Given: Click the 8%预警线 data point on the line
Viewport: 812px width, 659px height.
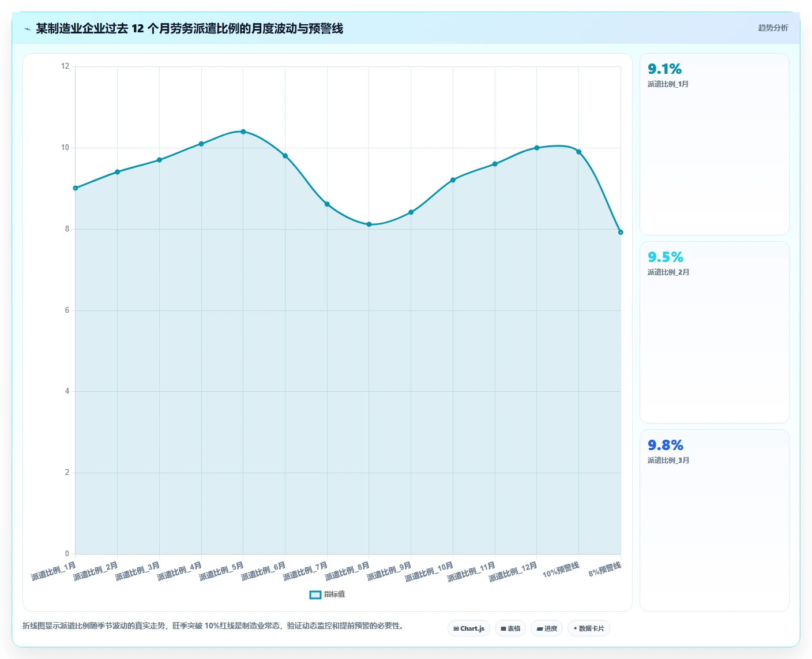Looking at the screenshot, I should click(x=621, y=233).
